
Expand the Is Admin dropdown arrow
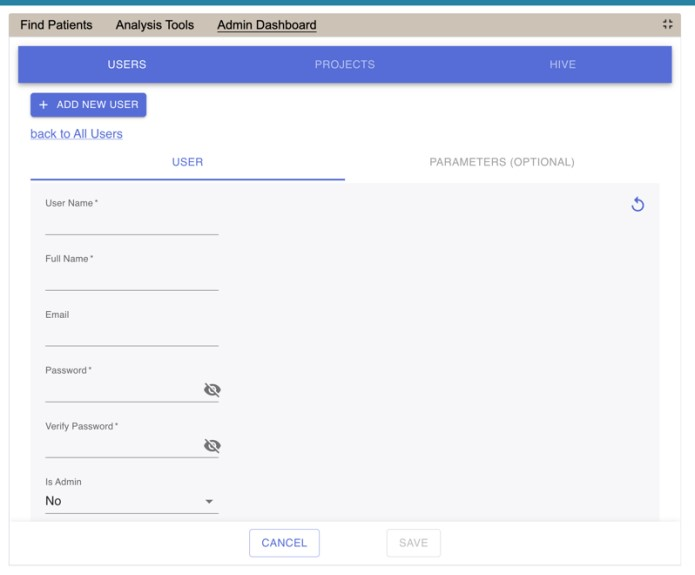tap(209, 502)
